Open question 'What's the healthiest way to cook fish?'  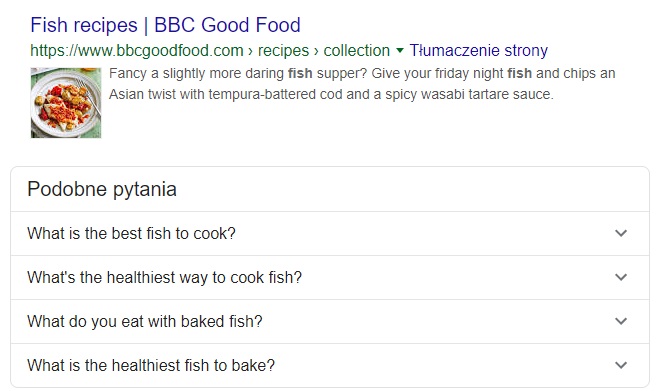[165, 277]
